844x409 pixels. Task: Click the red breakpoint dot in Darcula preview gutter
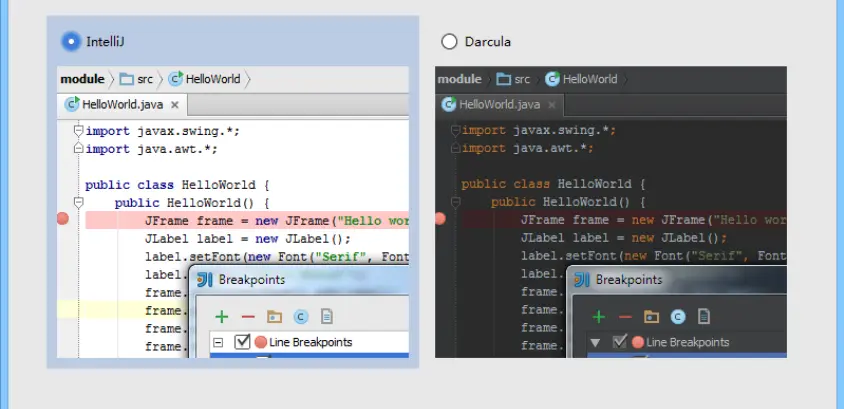click(440, 218)
